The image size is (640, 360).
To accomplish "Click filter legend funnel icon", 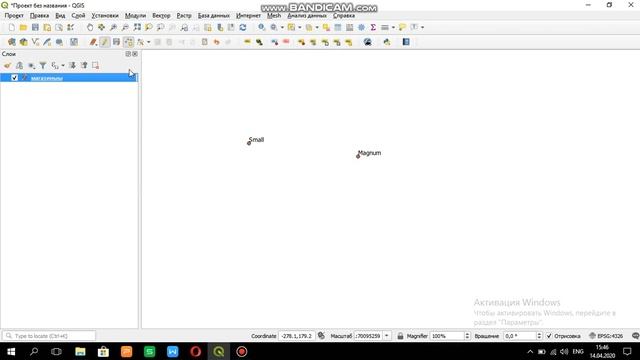I will [43, 65].
